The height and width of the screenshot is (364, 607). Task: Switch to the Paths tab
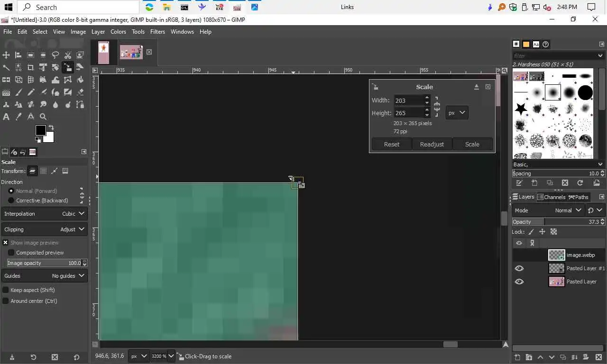pos(579,197)
